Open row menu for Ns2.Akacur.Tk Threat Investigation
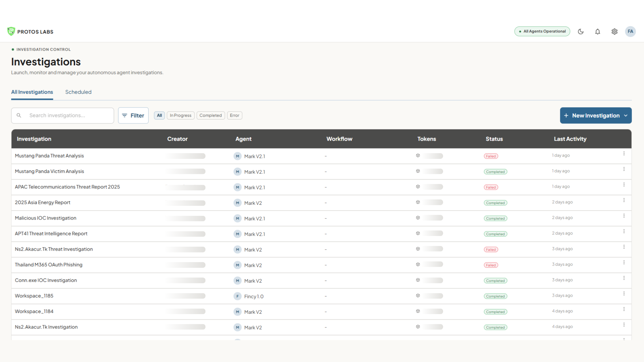The image size is (644, 362). pyautogui.click(x=624, y=247)
